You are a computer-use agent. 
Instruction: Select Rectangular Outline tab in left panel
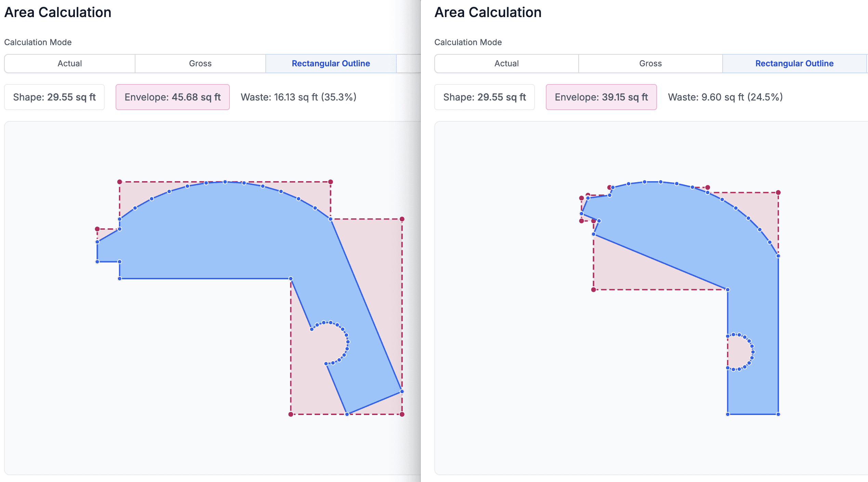tap(331, 64)
